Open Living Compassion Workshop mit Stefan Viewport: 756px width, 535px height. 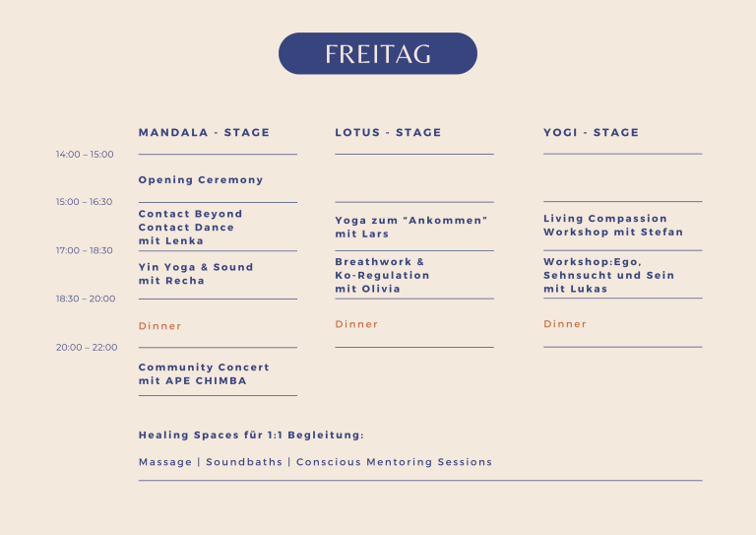(613, 226)
